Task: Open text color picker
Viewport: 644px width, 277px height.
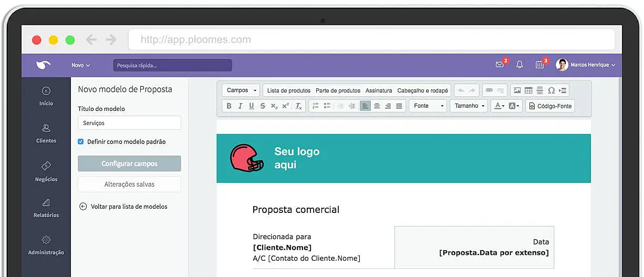Action: click(499, 106)
